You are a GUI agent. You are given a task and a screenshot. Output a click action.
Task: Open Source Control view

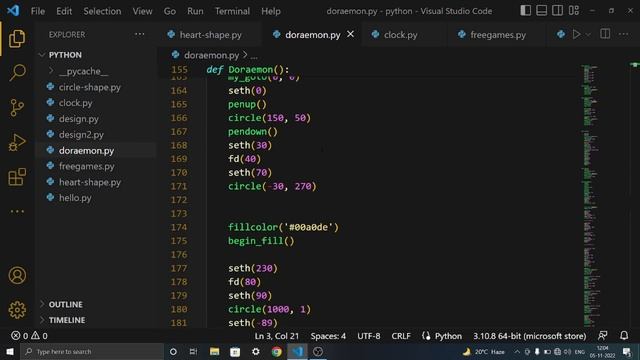click(x=17, y=108)
